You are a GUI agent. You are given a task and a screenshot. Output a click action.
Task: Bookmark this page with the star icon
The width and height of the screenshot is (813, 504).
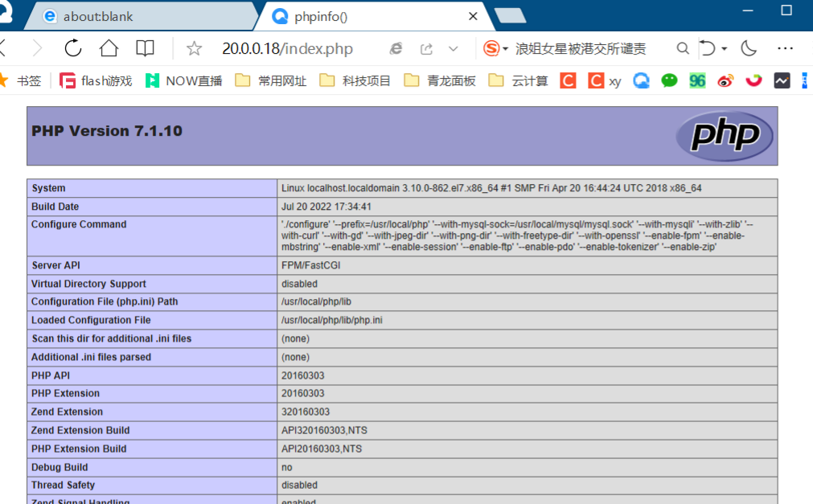click(194, 49)
